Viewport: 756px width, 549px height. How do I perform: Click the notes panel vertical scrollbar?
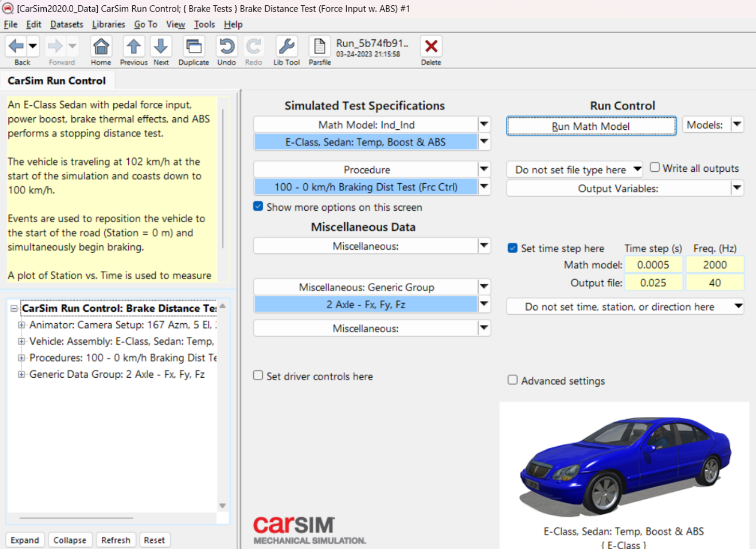[x=223, y=178]
